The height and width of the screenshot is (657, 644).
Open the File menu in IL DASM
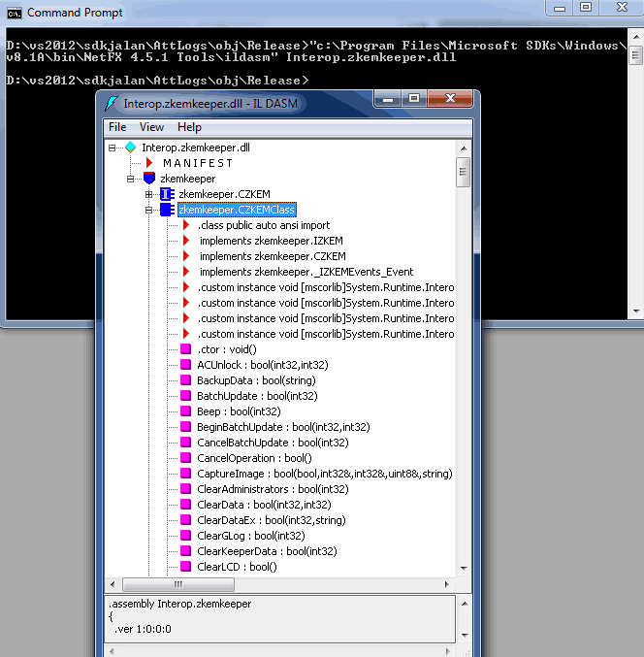coord(117,127)
